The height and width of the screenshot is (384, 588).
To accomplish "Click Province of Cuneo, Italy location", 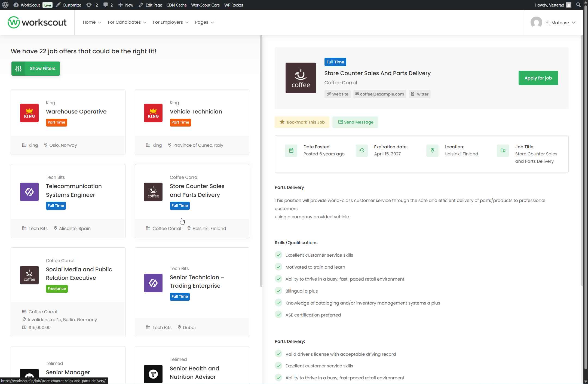I will 198,145.
